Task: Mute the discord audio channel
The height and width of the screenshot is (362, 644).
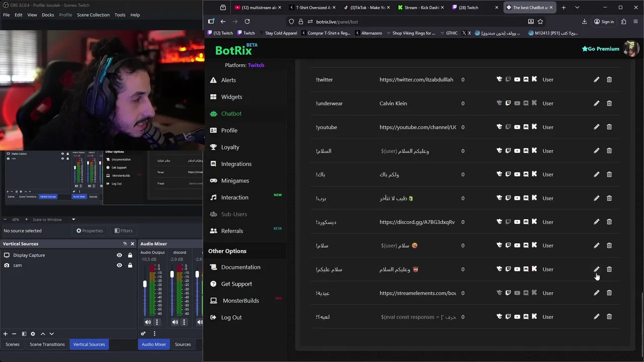Action: 175,322
